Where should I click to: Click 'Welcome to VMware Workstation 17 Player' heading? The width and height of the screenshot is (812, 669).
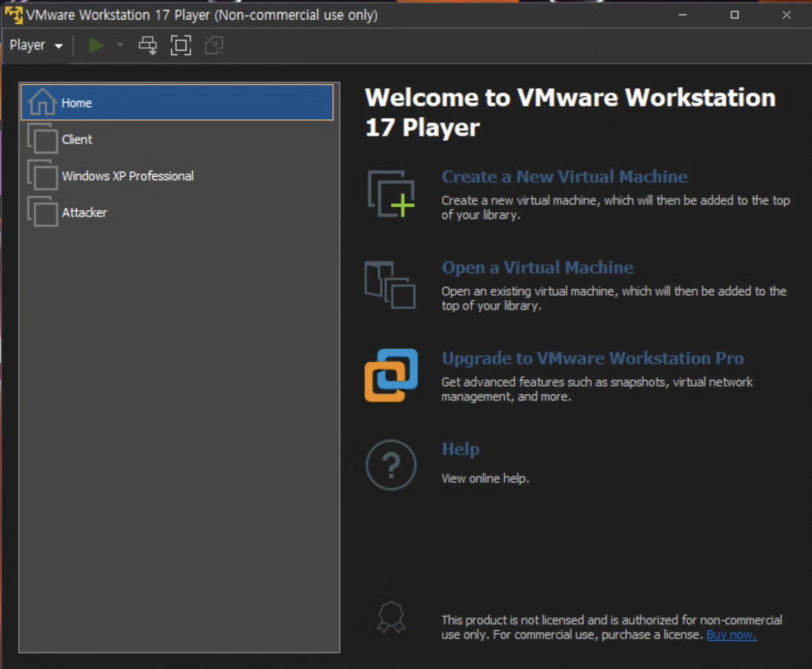coord(570,113)
